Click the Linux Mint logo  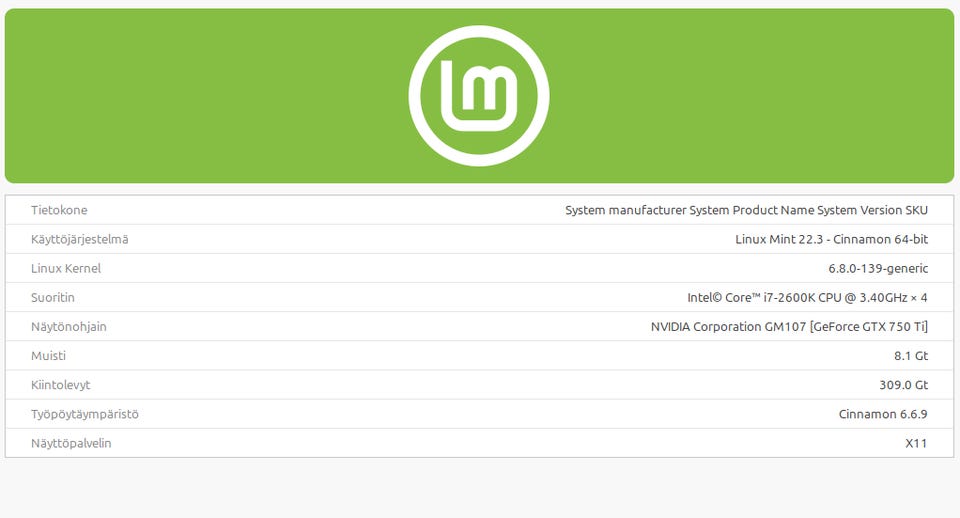coord(479,96)
